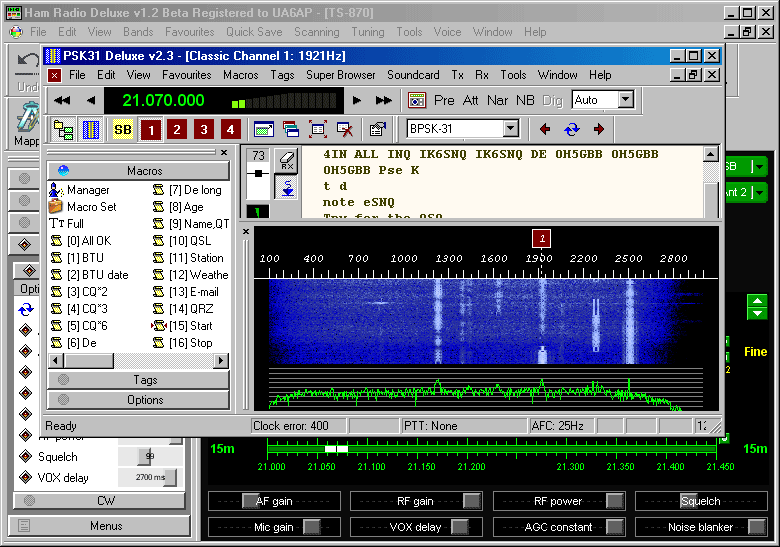Image resolution: width=780 pixels, height=547 pixels.
Task: Open the Soundcard menu
Action: point(413,75)
